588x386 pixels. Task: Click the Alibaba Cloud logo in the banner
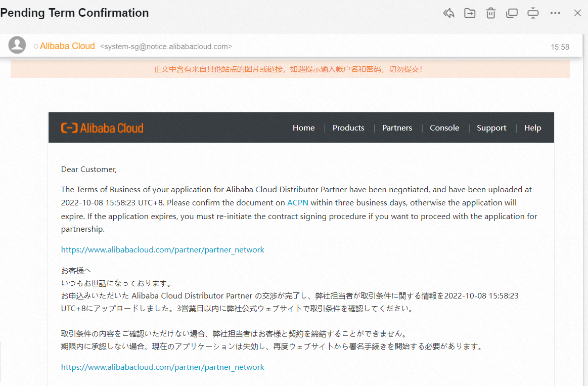coord(102,128)
